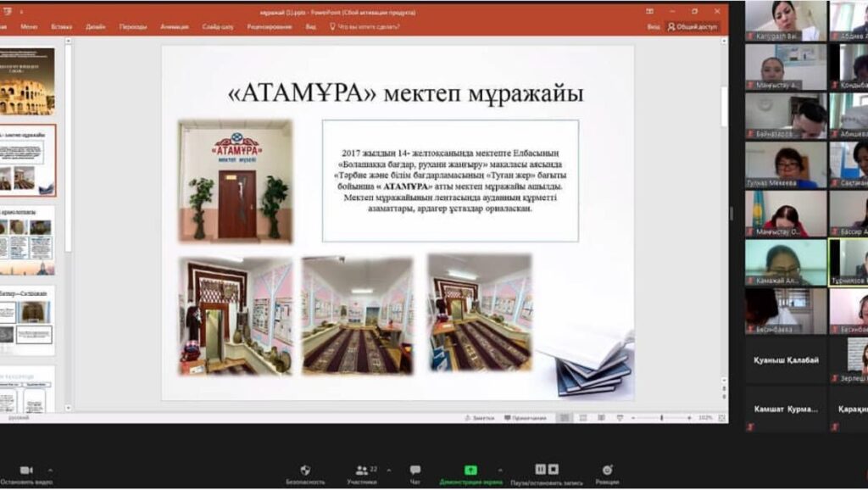Screen dimensions: 868x490
Task: Expand video options arrow next to camera
Action: pyautogui.click(x=50, y=470)
